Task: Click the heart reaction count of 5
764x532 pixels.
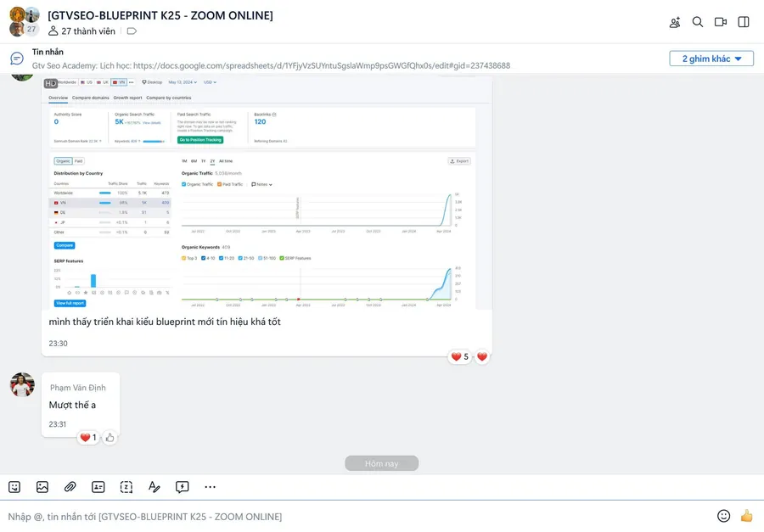Action: pyautogui.click(x=459, y=356)
